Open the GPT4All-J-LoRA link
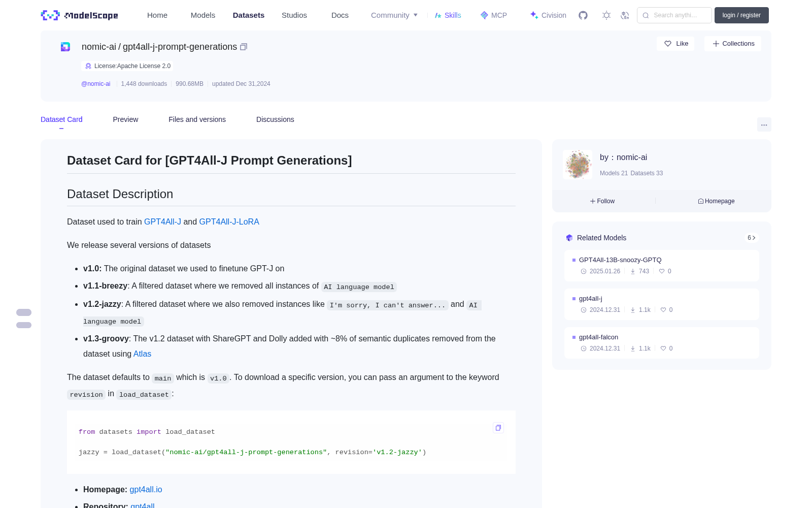This screenshot has height=508, width=812. coord(229,221)
